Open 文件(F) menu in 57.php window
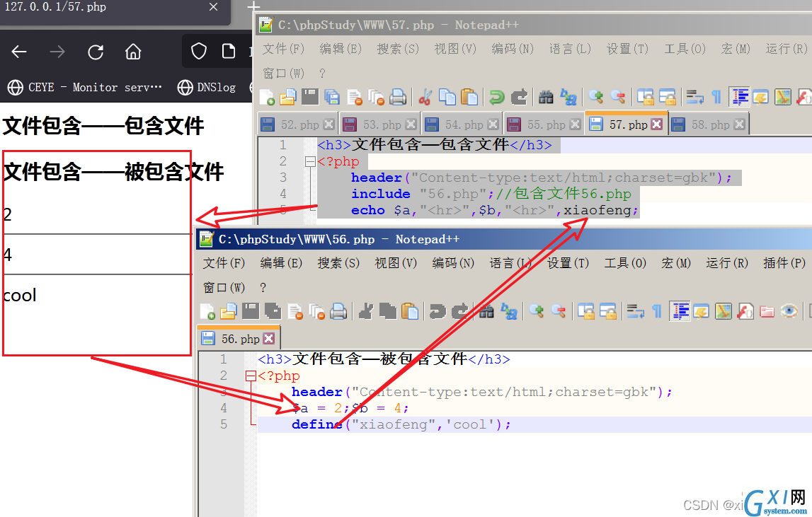The image size is (812, 517). pos(283,49)
